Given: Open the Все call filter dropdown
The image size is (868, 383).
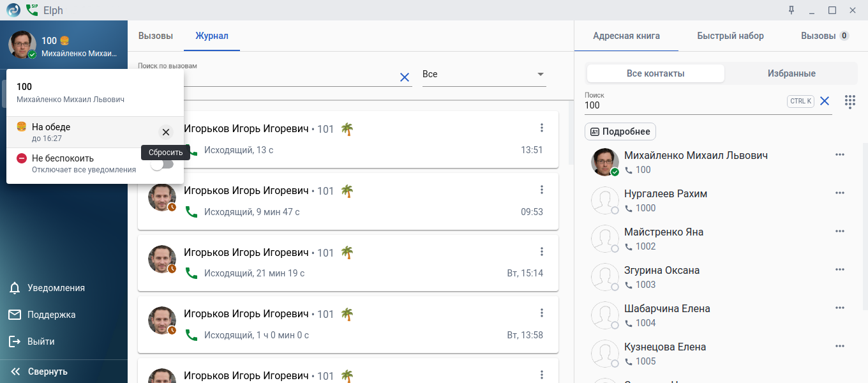Looking at the screenshot, I should [484, 75].
